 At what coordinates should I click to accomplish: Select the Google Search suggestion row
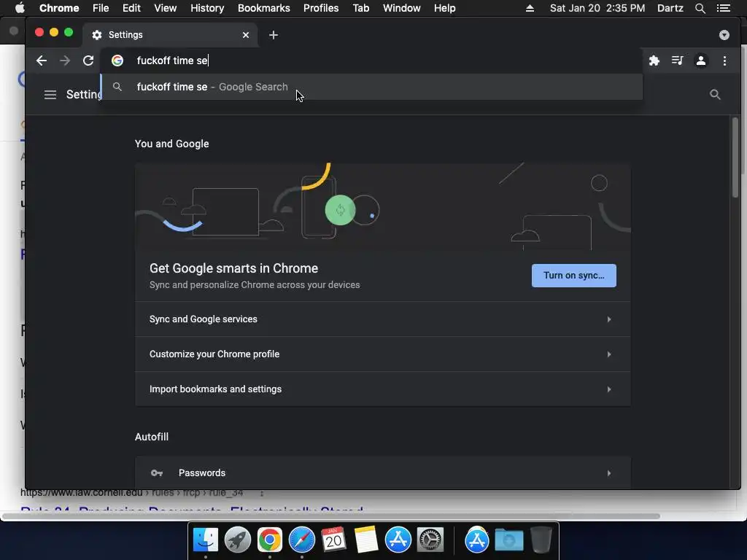pos(371,87)
